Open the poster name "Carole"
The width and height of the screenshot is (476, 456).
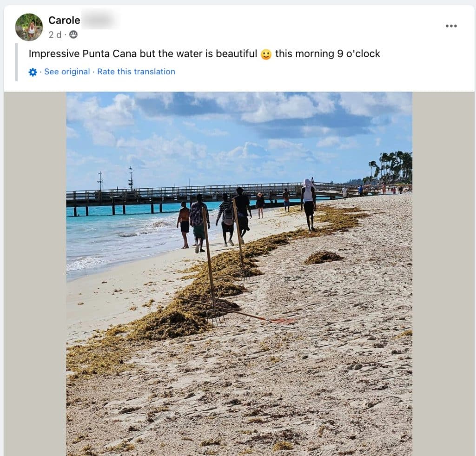point(64,20)
